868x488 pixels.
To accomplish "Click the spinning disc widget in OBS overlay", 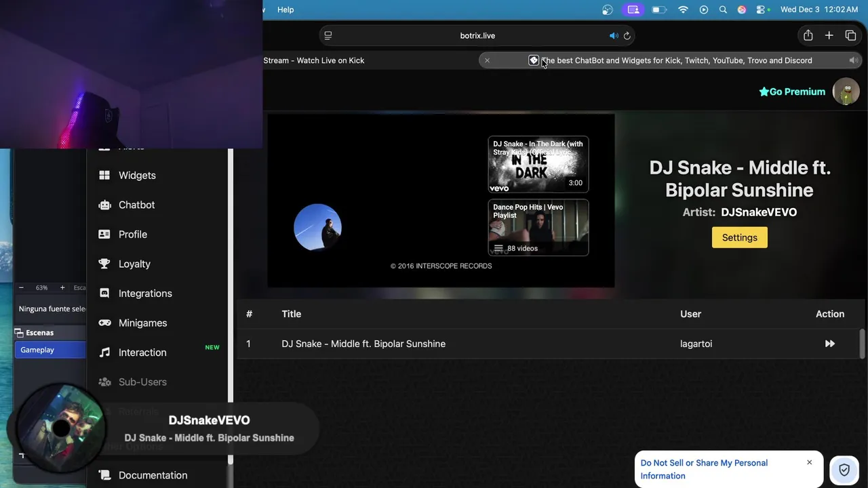I will pos(61,428).
